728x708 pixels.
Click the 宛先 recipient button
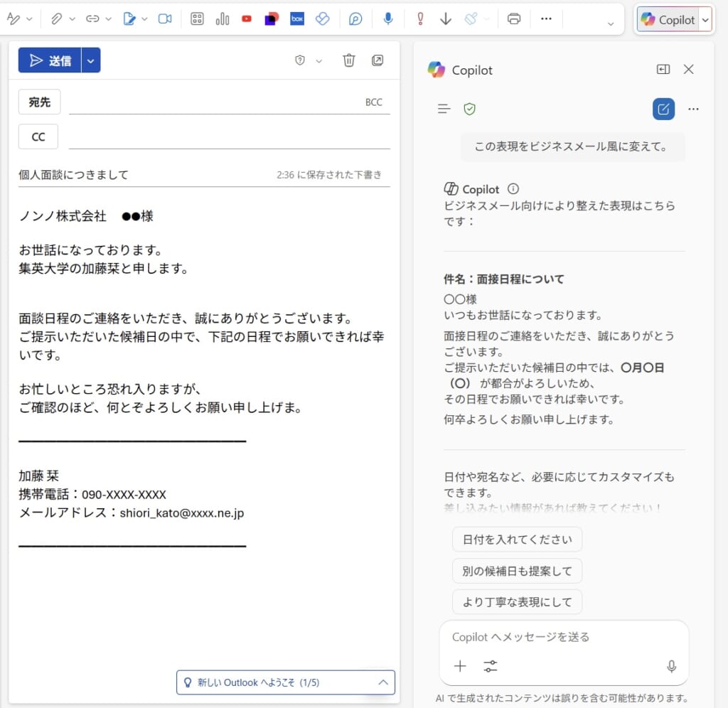point(39,102)
